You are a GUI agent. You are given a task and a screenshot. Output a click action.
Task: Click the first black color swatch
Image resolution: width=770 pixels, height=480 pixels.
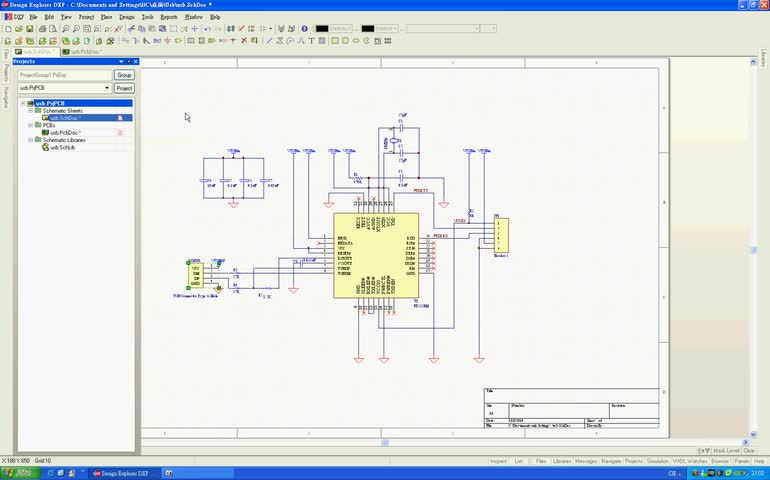322,29
